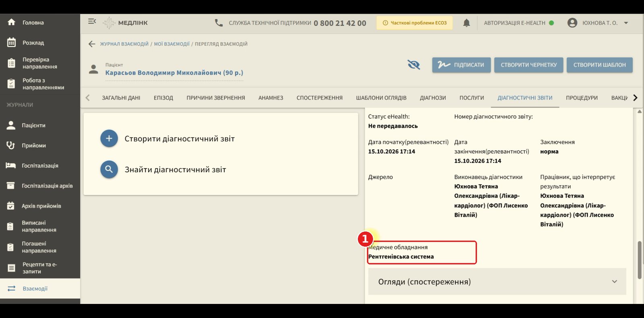Open Виписані направлення in the sidebar

[40, 226]
